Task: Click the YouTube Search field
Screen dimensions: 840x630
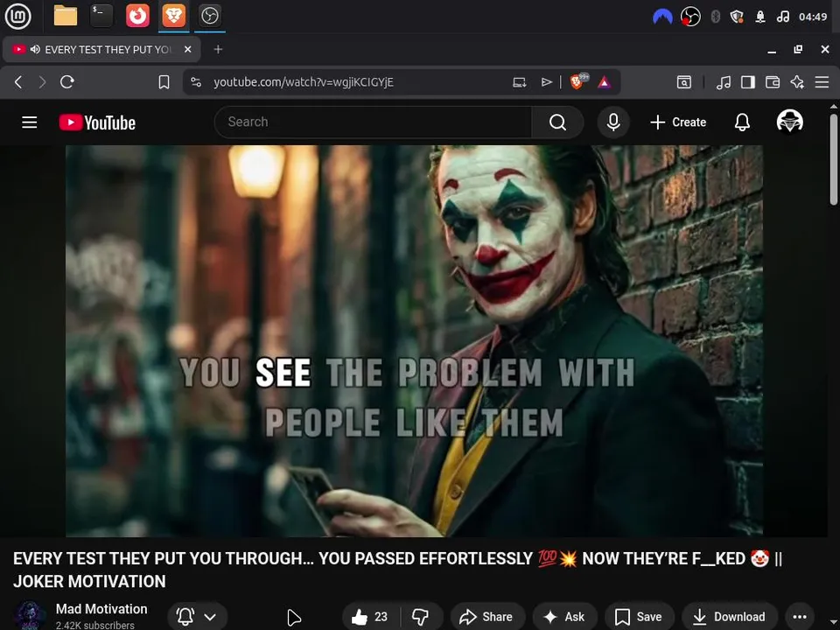Action: pos(373,122)
